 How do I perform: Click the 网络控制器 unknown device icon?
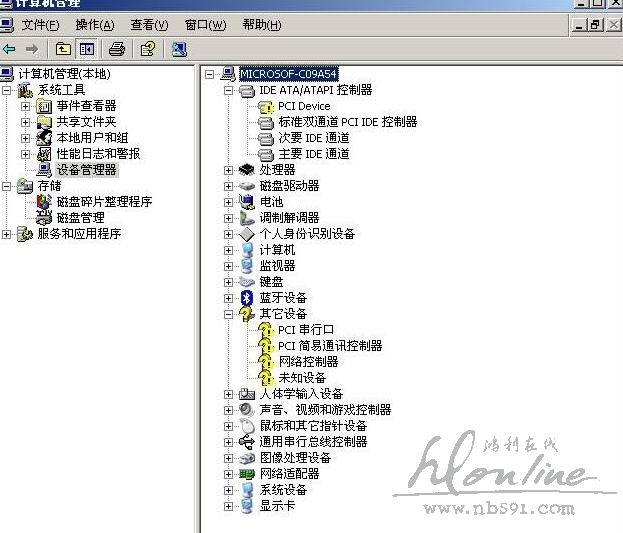tap(266, 362)
